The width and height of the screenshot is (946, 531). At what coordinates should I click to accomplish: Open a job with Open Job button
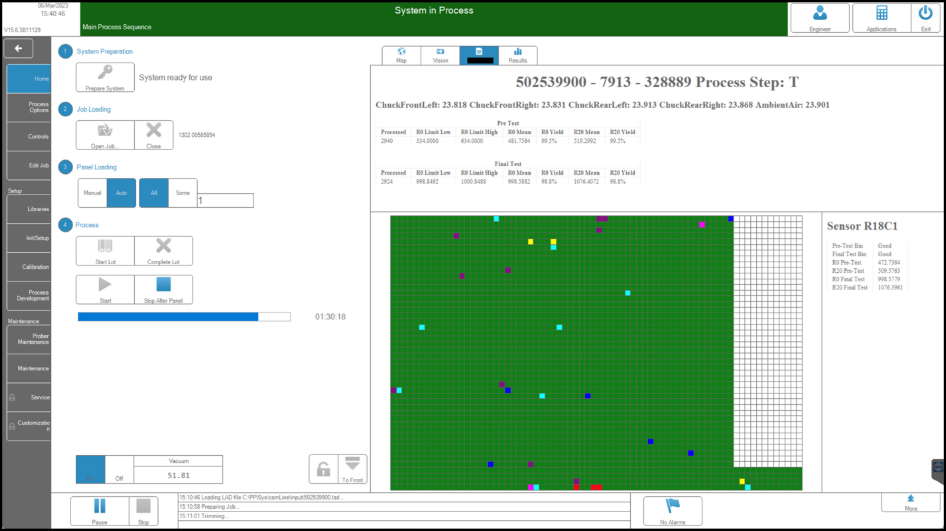(x=105, y=134)
